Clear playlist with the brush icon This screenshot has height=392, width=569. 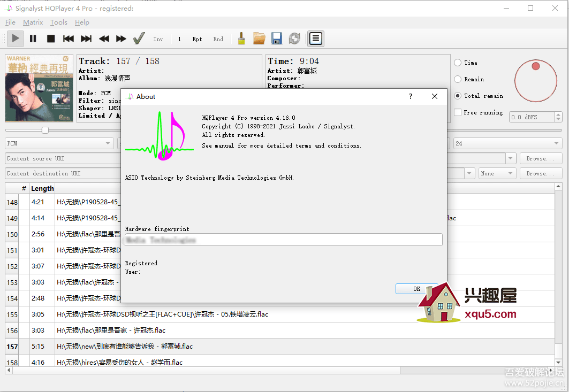241,39
